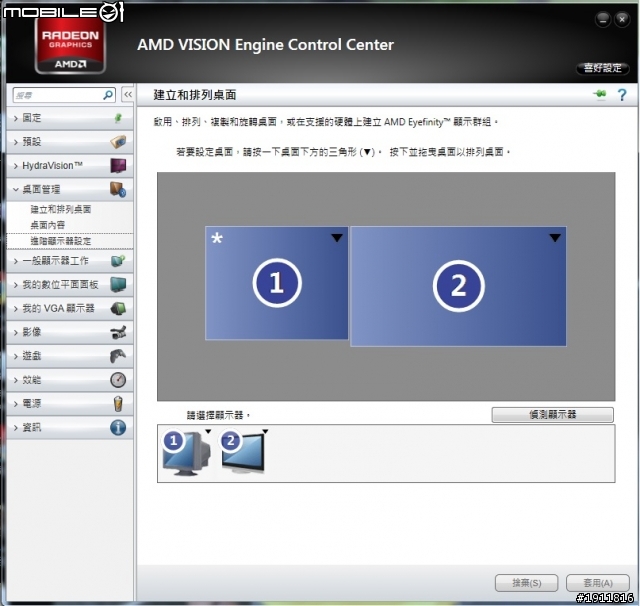640x606 pixels.
Task: Click the 捨棄(S) discard button
Action: [527, 583]
